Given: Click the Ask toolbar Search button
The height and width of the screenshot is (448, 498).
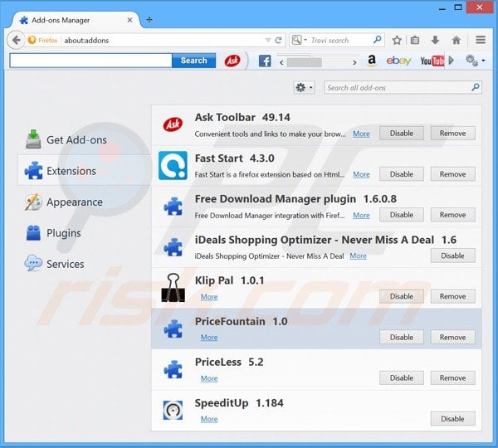Looking at the screenshot, I should click(x=193, y=61).
